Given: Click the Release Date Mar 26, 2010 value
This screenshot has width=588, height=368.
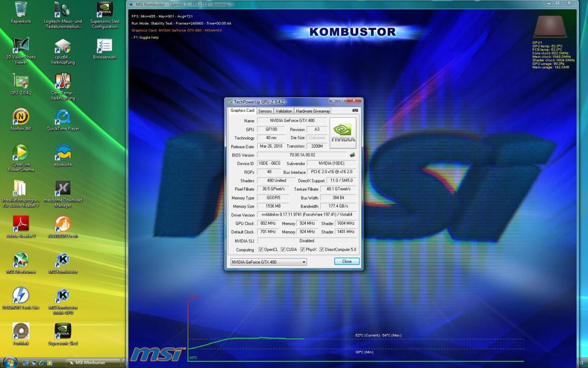Looking at the screenshot, I should pos(271,146).
